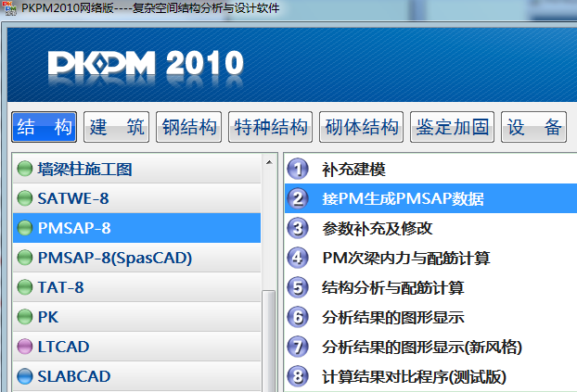Switch to the 结构 tab
577x392 pixels.
point(45,127)
